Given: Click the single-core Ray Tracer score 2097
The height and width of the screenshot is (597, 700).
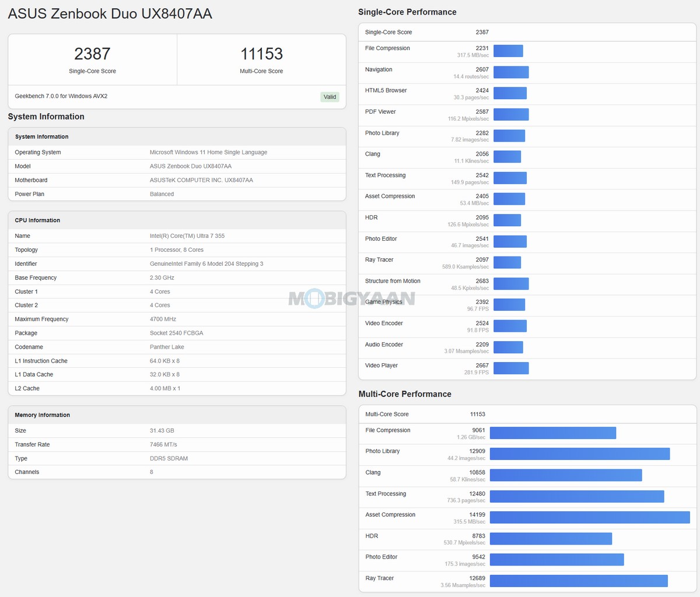Looking at the screenshot, I should (482, 259).
